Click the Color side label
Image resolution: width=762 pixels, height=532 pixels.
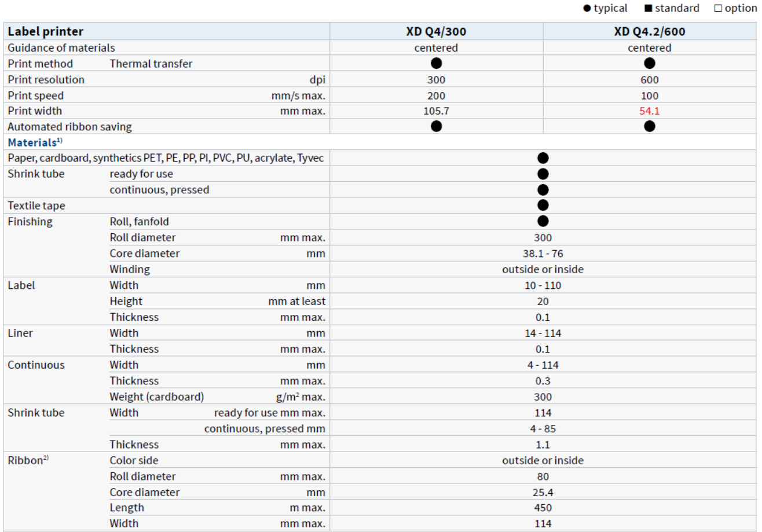pyautogui.click(x=134, y=460)
